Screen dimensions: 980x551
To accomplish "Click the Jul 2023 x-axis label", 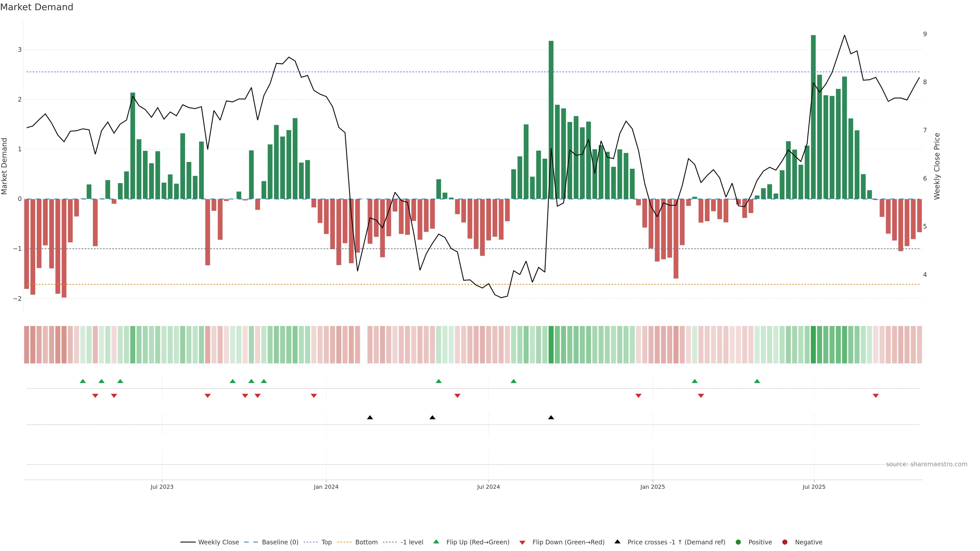I will click(x=162, y=487).
